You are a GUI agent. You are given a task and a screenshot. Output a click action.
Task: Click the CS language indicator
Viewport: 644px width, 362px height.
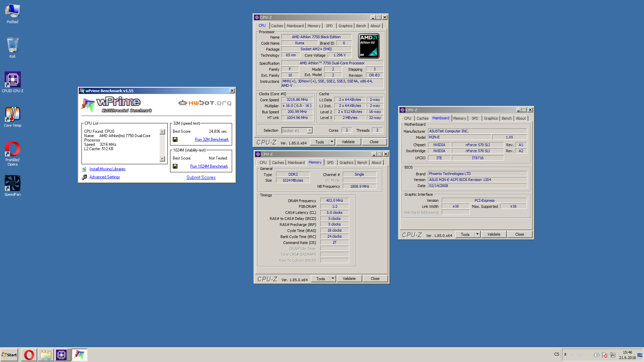coord(556,354)
